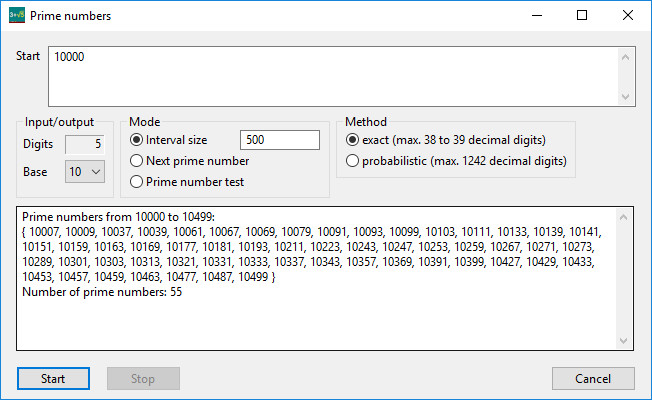The width and height of the screenshot is (652, 400).
Task: Maximize the Prime numbers window
Action: coord(582,15)
